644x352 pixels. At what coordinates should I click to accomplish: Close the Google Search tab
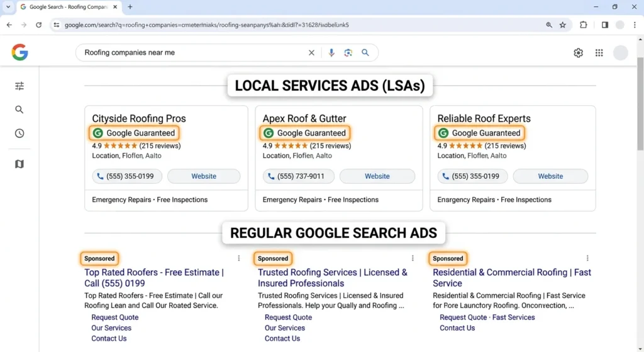coord(115,6)
